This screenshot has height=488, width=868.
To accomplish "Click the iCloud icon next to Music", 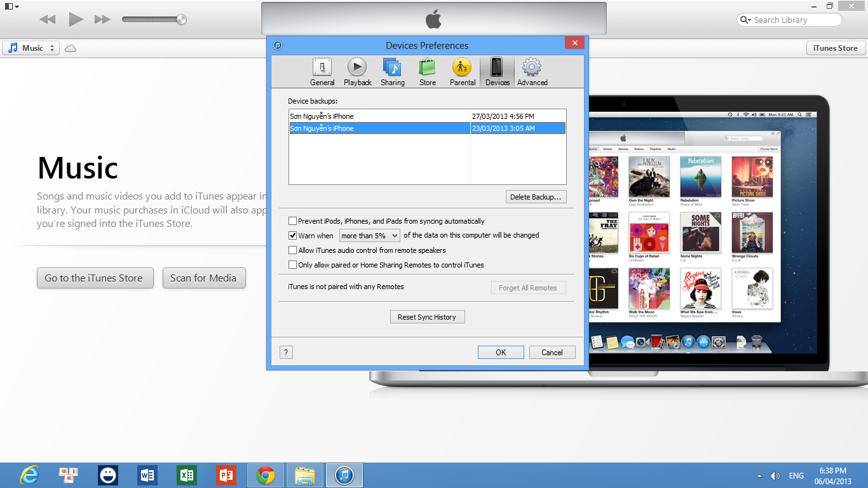I will coord(71,48).
